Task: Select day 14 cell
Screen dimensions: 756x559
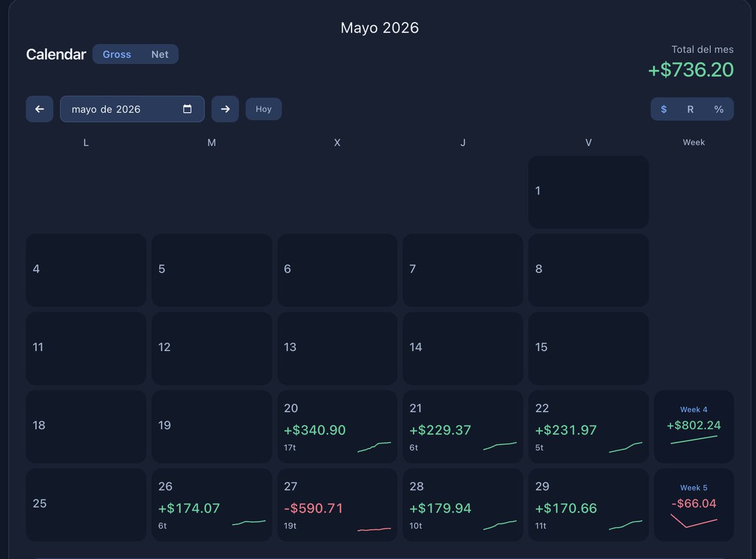Action: (463, 349)
